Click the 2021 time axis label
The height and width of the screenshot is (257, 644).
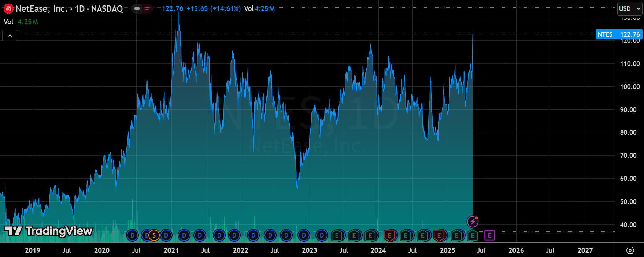click(171, 250)
